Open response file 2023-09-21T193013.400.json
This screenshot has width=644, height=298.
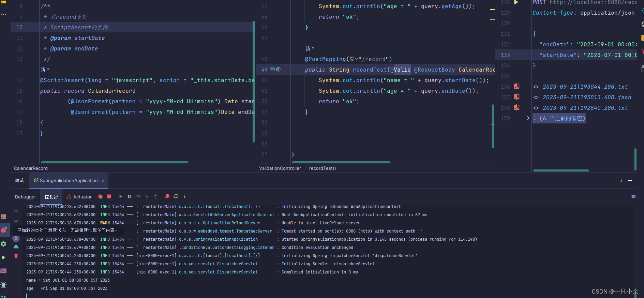(587, 97)
